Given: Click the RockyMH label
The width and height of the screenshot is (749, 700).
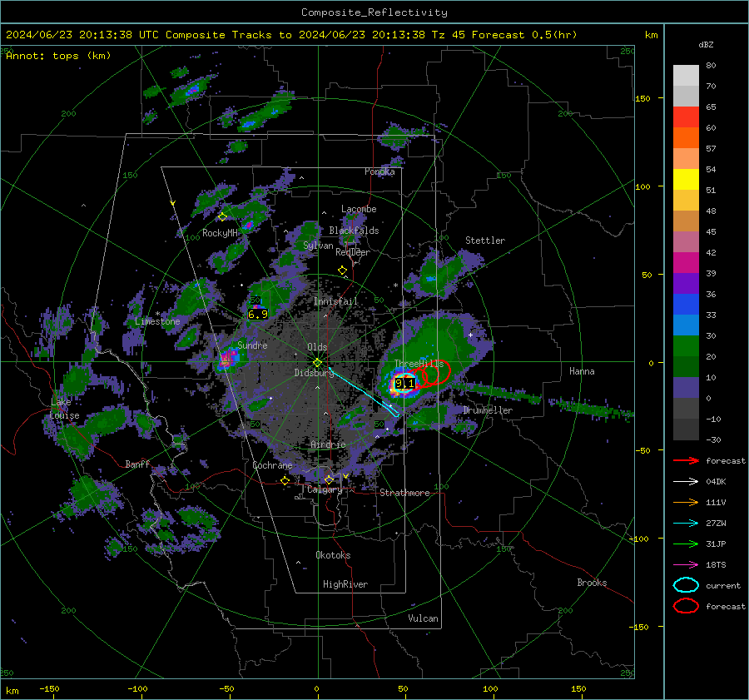Looking at the screenshot, I should (x=220, y=233).
